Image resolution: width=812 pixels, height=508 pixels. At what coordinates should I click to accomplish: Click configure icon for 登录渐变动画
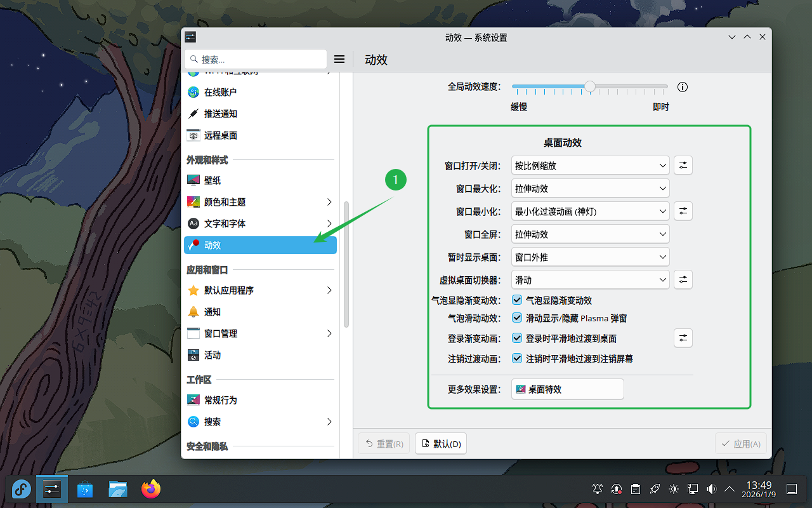tap(683, 338)
